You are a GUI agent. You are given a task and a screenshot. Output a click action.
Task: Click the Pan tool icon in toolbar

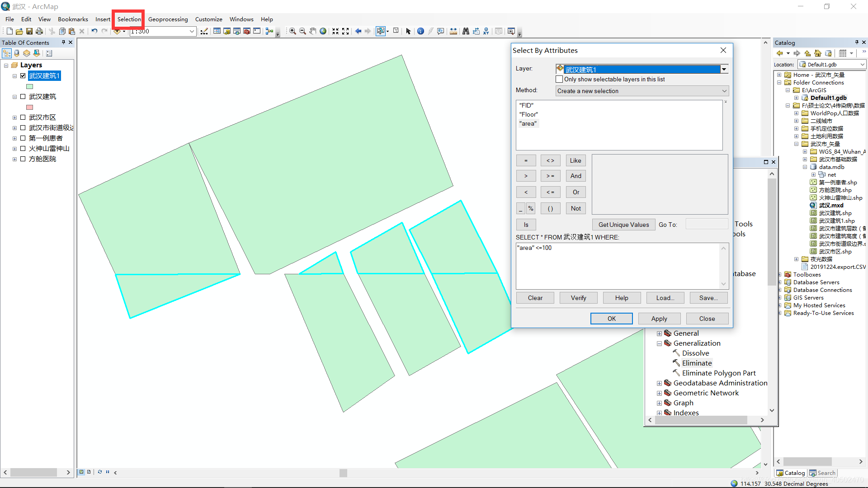[x=311, y=31]
